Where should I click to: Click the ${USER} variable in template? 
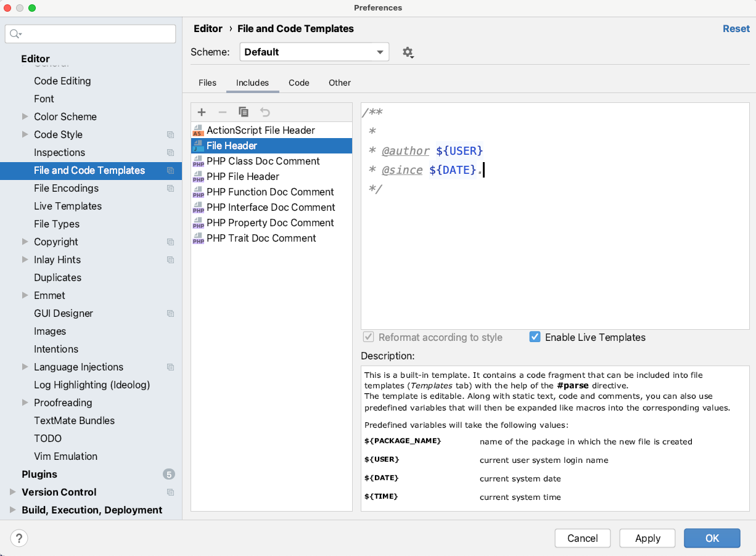pos(459,150)
